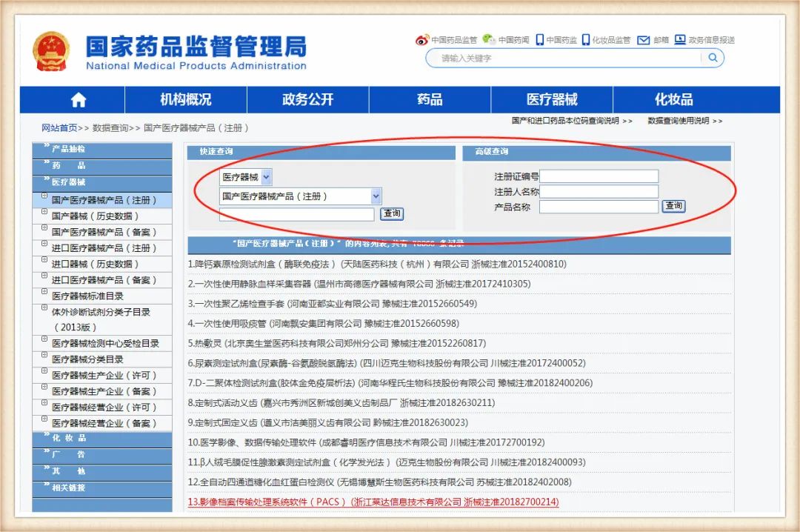800x532 pixels.
Task: Click the 中国药闻 WeChat icon
Action: click(487, 39)
